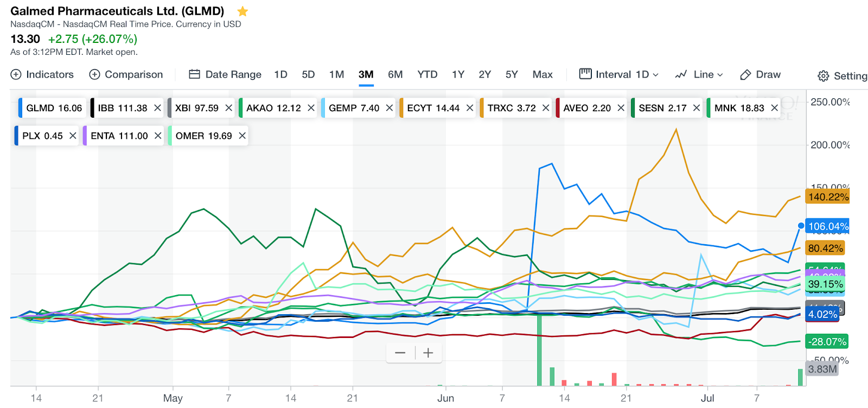Zoom out chart with minus button

tap(400, 353)
